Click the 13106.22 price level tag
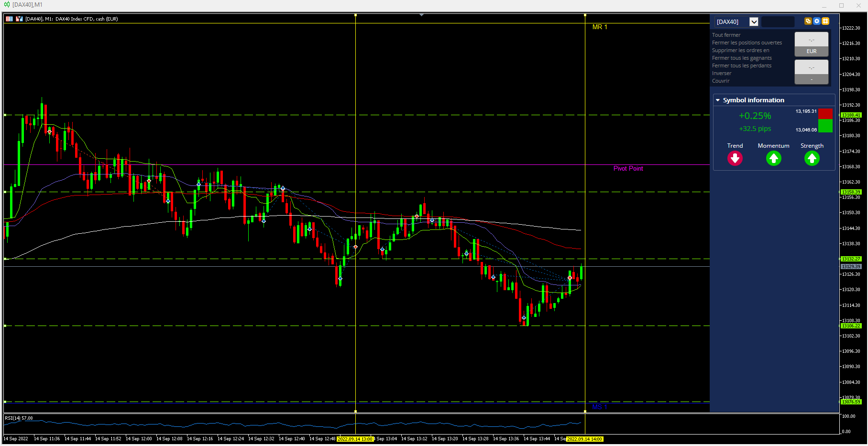The image size is (868, 446). tap(851, 326)
